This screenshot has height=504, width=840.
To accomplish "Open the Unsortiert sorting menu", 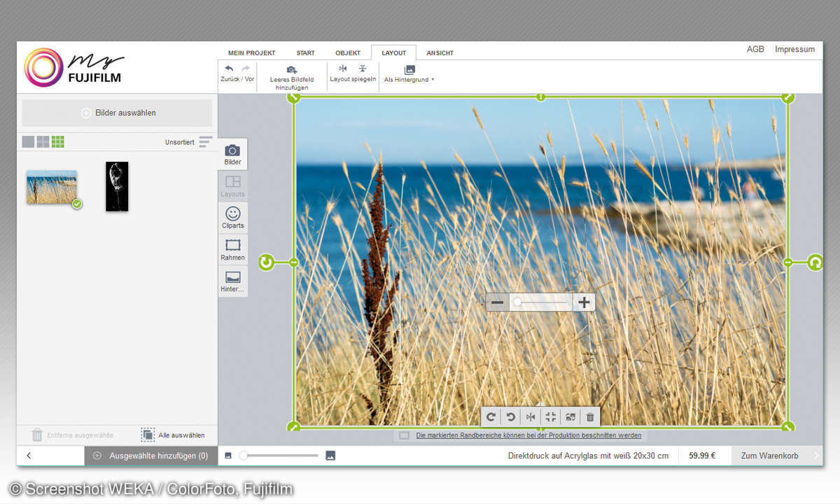I will [188, 142].
